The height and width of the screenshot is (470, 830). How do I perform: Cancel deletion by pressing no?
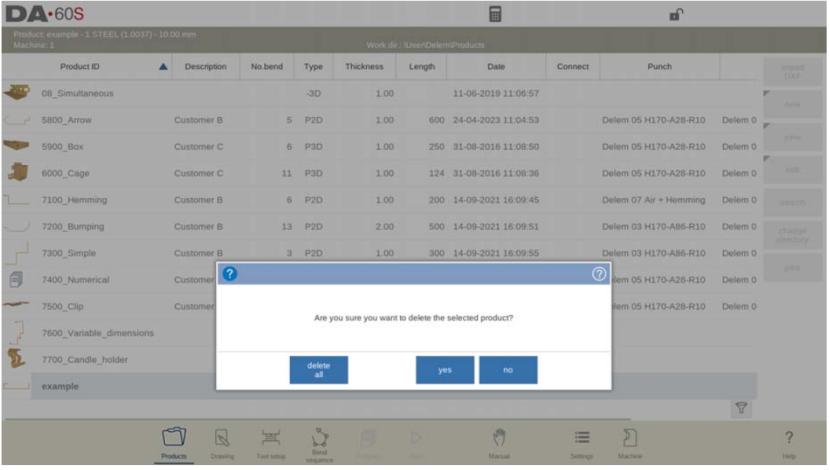pos(508,370)
